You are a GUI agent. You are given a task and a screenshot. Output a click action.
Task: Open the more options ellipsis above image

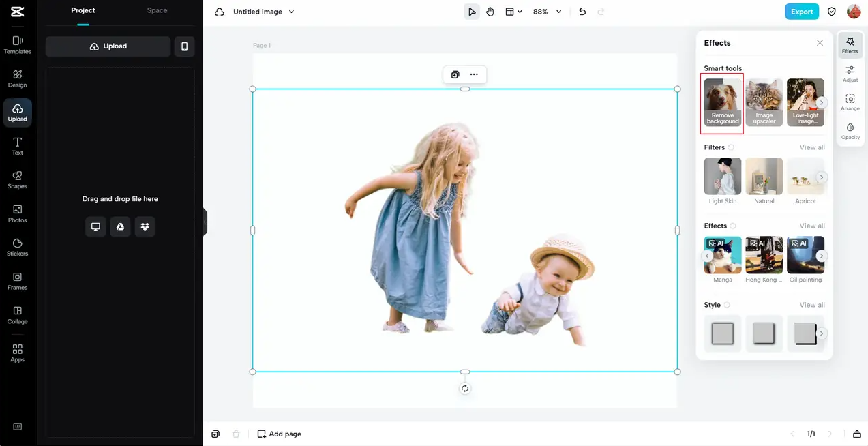pyautogui.click(x=474, y=74)
